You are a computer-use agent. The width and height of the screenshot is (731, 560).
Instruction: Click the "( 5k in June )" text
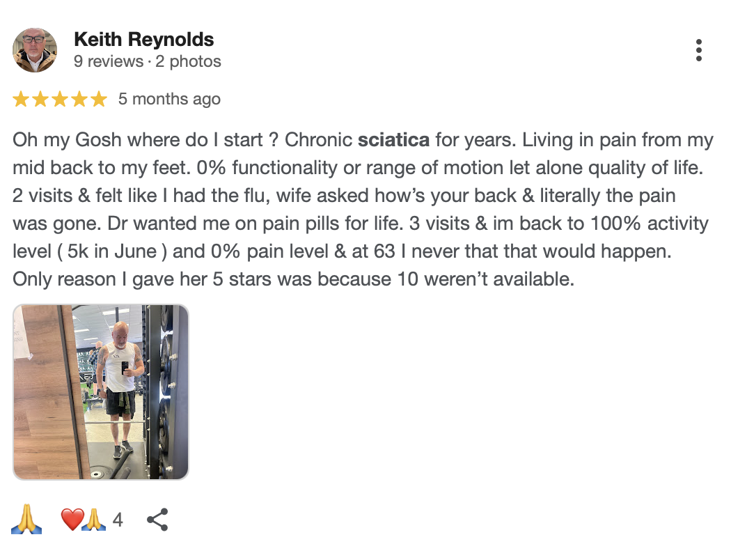pos(108,251)
